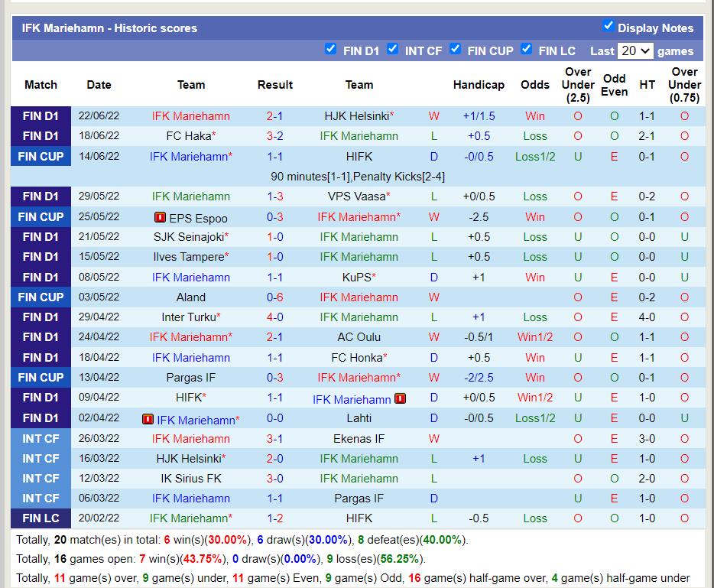Screen dimensions: 714x588
Task: Select the Lahti team link
Action: pos(359,418)
